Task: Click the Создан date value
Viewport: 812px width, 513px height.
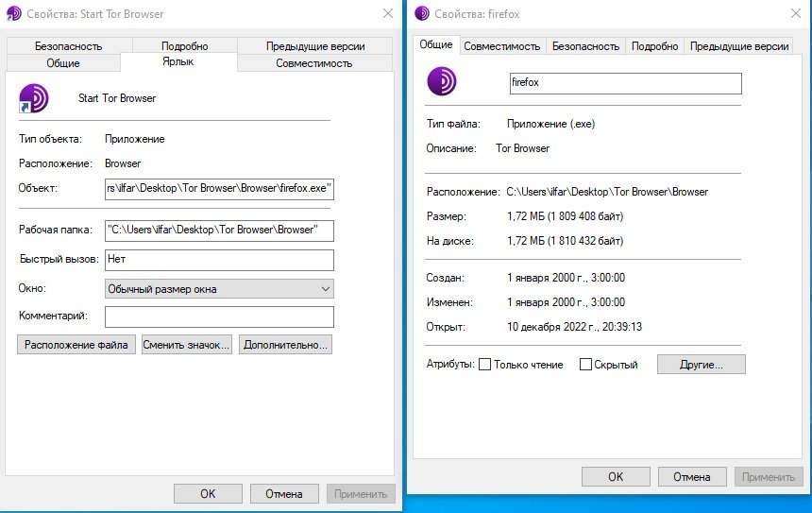Action: pos(566,277)
